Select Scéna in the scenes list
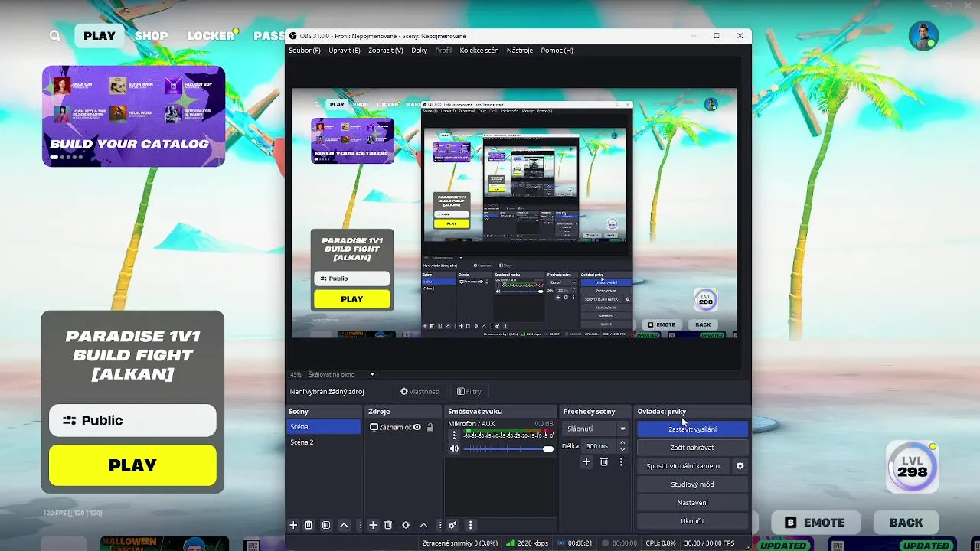This screenshot has height=551, width=980. pos(324,426)
